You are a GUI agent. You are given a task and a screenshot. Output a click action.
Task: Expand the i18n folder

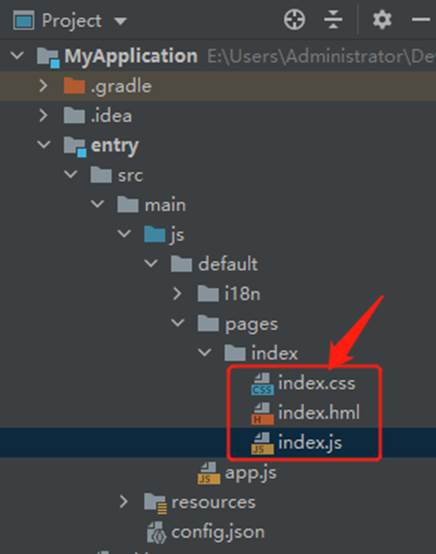pyautogui.click(x=177, y=294)
